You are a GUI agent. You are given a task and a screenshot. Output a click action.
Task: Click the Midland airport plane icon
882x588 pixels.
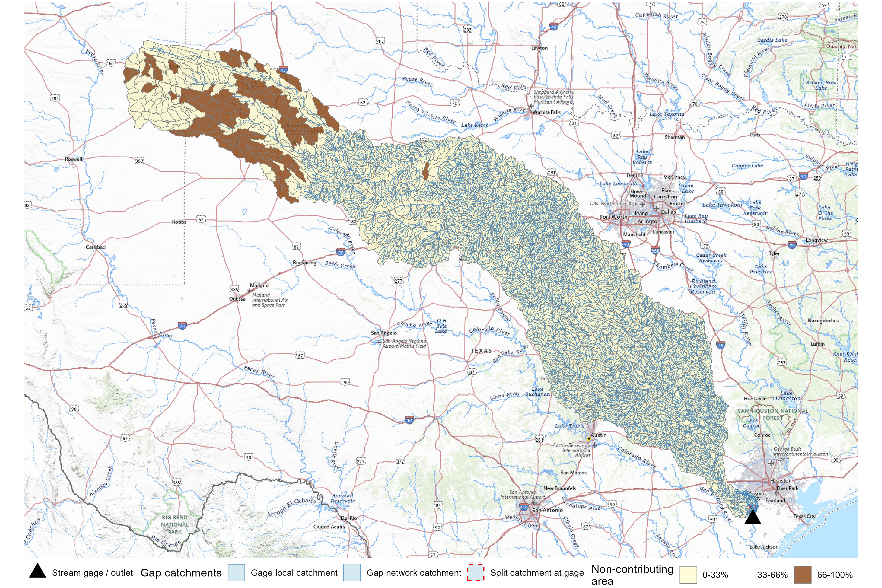[x=250, y=291]
